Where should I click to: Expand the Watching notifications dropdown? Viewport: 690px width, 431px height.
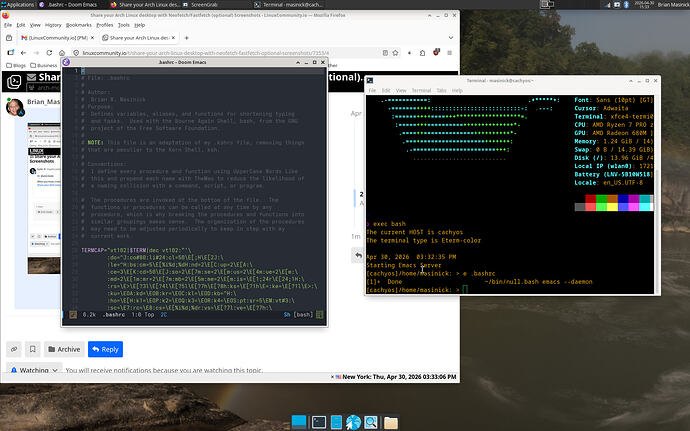coord(34,370)
